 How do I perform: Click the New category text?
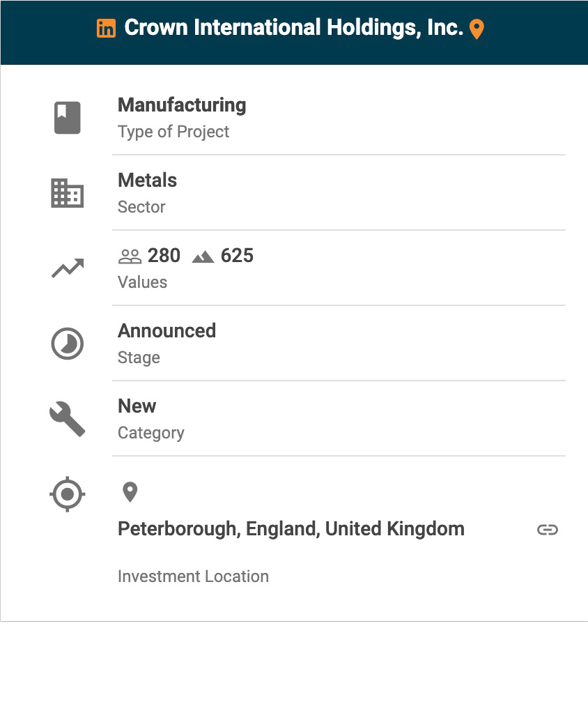pyautogui.click(x=137, y=406)
